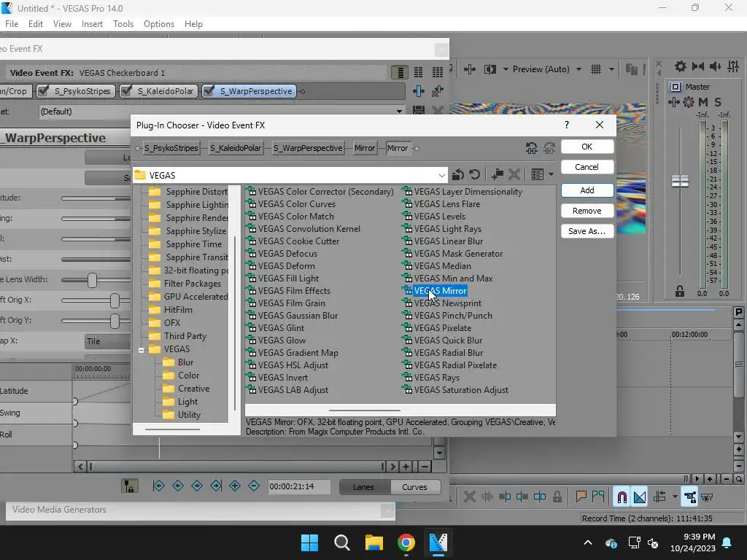The image size is (747, 560).
Task: Toggle the Automatic Crossfades icon
Action: click(640, 497)
